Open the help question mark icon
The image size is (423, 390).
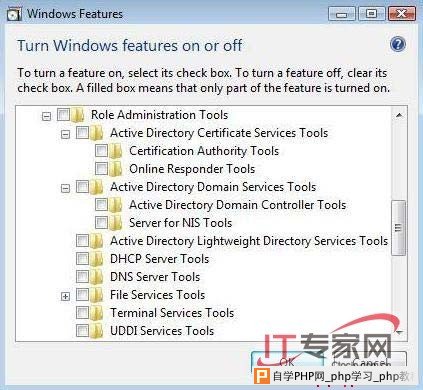point(398,44)
